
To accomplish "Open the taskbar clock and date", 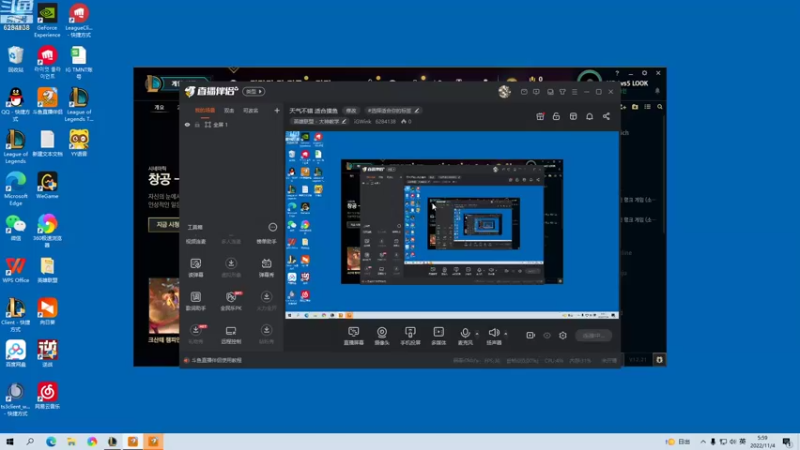I will 763,441.
